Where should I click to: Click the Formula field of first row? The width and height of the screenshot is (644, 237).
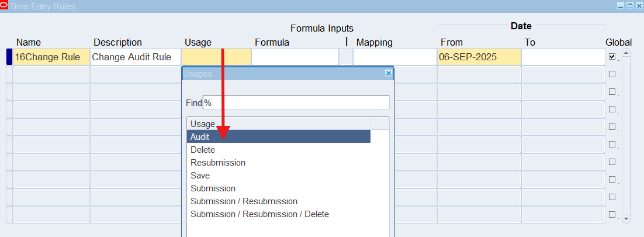295,57
